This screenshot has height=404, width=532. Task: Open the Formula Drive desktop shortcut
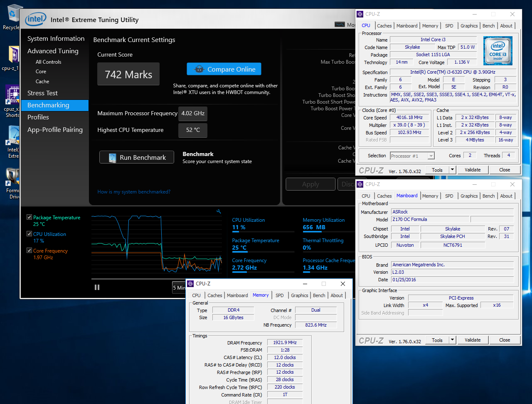pyautogui.click(x=13, y=183)
